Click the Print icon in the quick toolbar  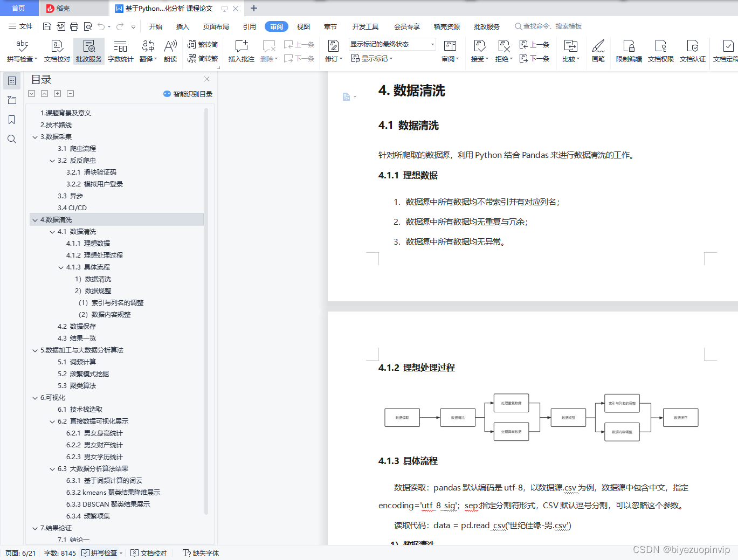74,26
